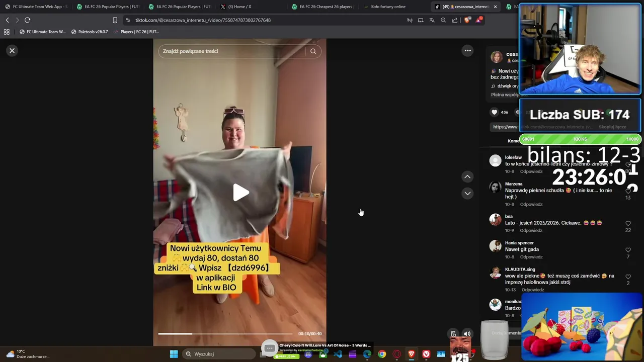Image resolution: width=644 pixels, height=362 pixels.
Task: Mute the video with the speaker icon
Action: [467, 334]
